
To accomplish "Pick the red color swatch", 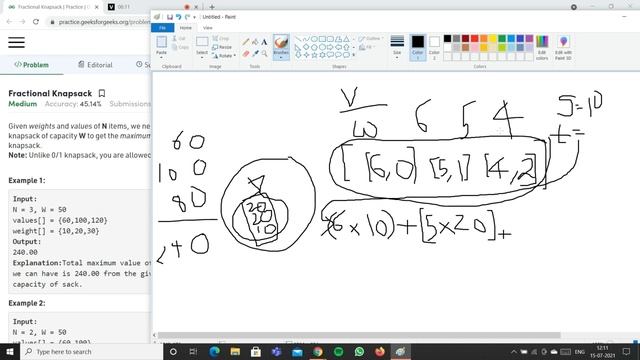I will pos(474,38).
